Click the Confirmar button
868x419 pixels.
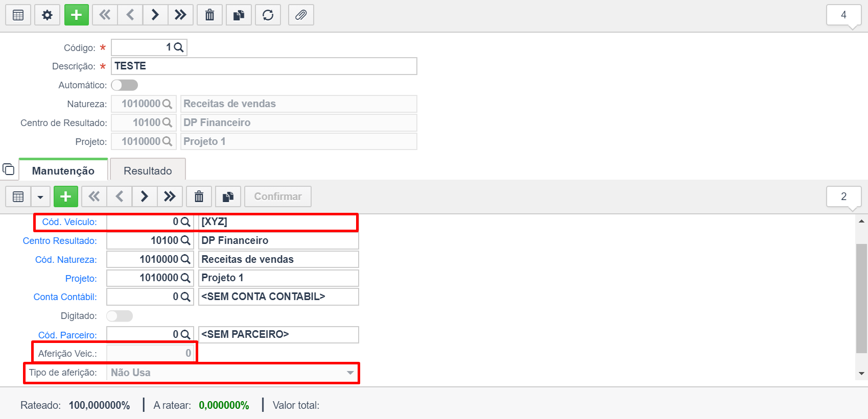click(278, 196)
